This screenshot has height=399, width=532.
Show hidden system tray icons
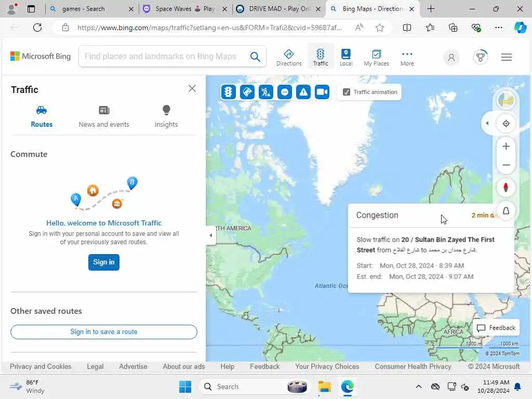(419, 387)
